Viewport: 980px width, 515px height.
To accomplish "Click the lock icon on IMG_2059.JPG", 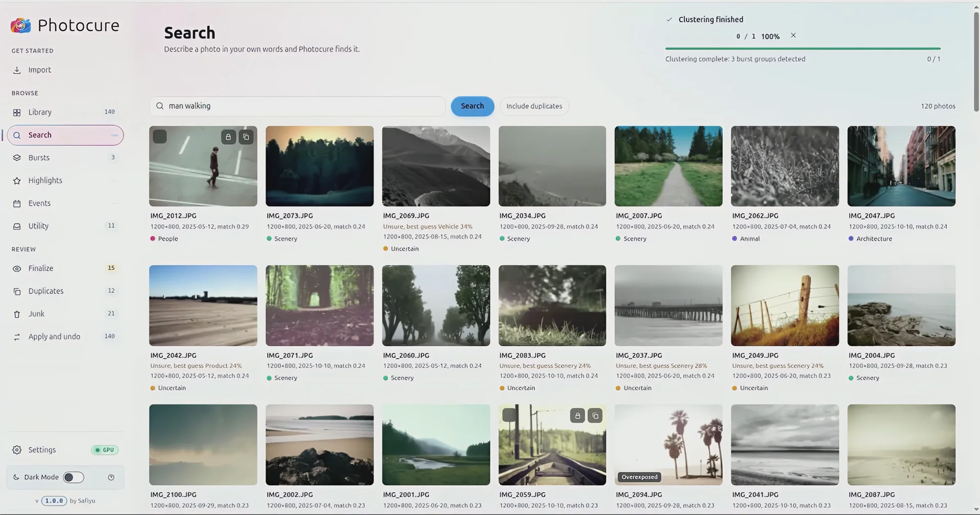I will coord(577,415).
